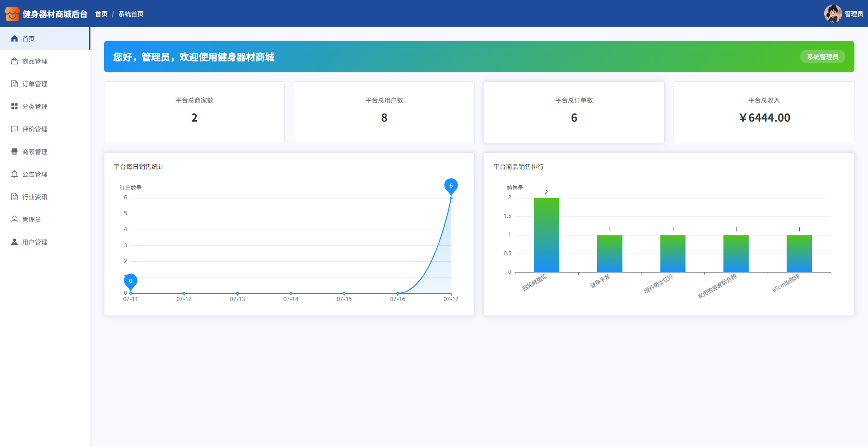The height and width of the screenshot is (447, 868).
Task: Select the 管理员 sidebar menu entry
Action: [x=32, y=220]
